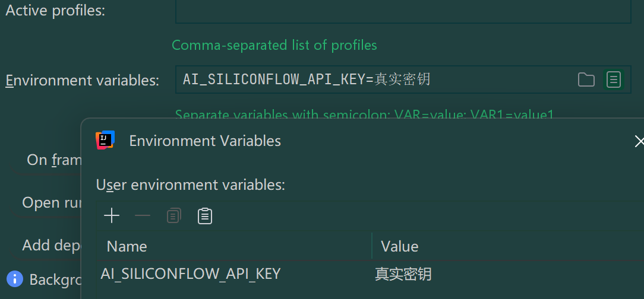Click the Environment variables label
Image resolution: width=644 pixels, height=299 pixels.
point(82,81)
